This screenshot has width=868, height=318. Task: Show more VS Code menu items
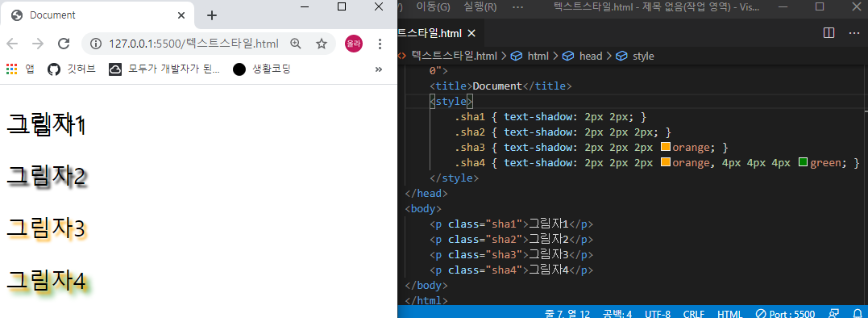coord(517,6)
